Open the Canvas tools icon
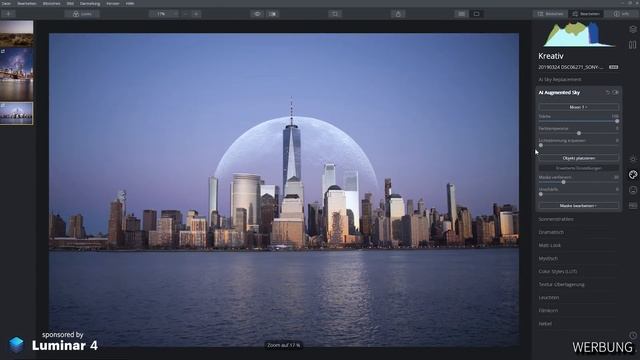This screenshot has width=640, height=360. (633, 44)
